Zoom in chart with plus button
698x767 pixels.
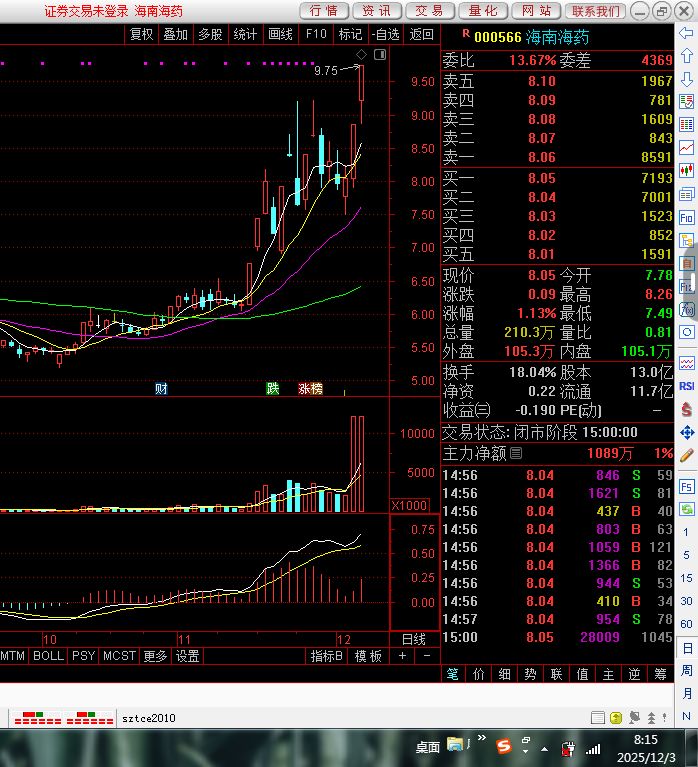click(x=402, y=656)
